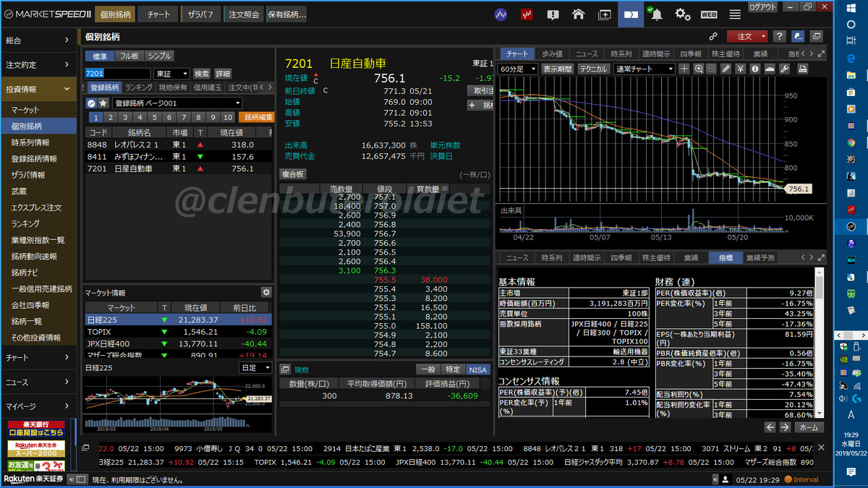Select NISA account type

coord(477,369)
